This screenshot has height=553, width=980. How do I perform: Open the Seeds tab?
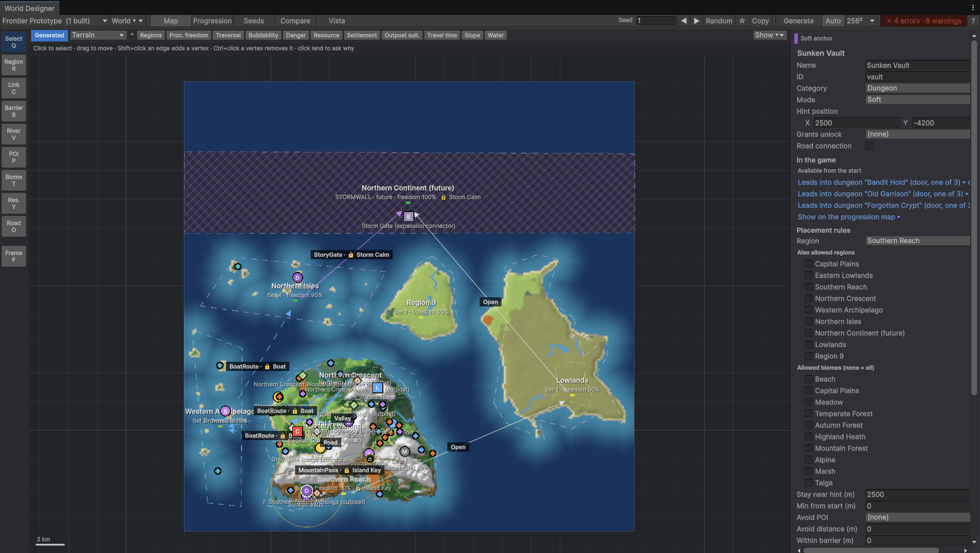coord(254,21)
